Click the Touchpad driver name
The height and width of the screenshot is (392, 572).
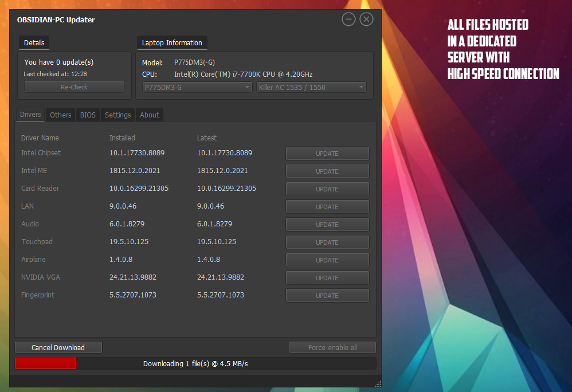click(x=37, y=242)
